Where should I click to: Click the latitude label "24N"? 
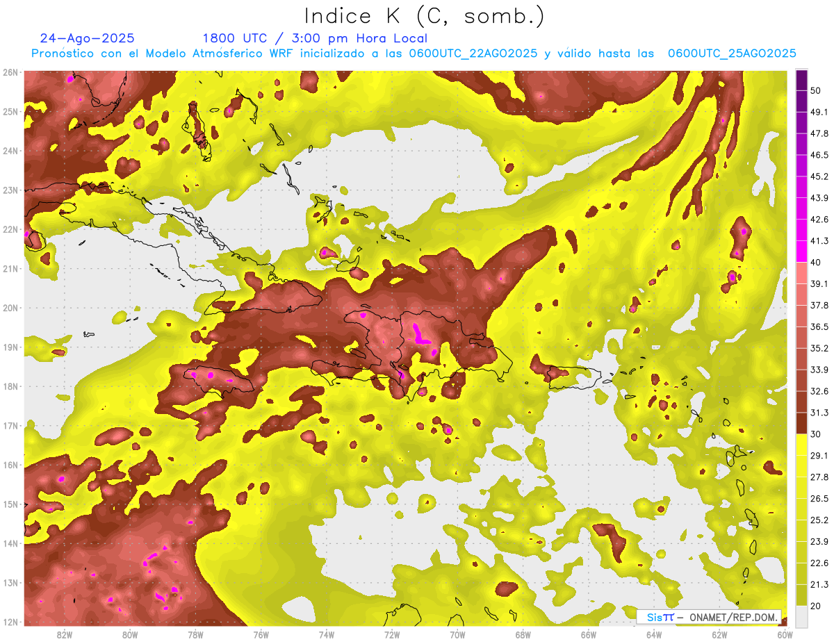pyautogui.click(x=10, y=151)
